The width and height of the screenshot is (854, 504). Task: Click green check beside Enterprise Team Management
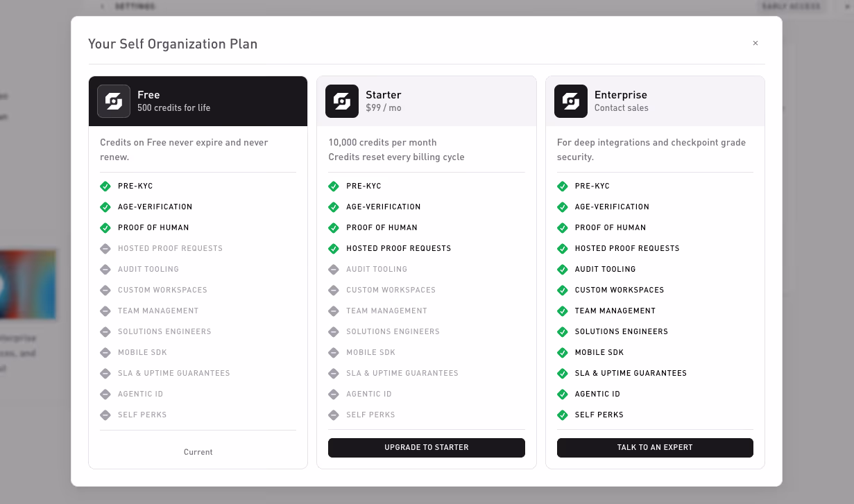tap(563, 311)
